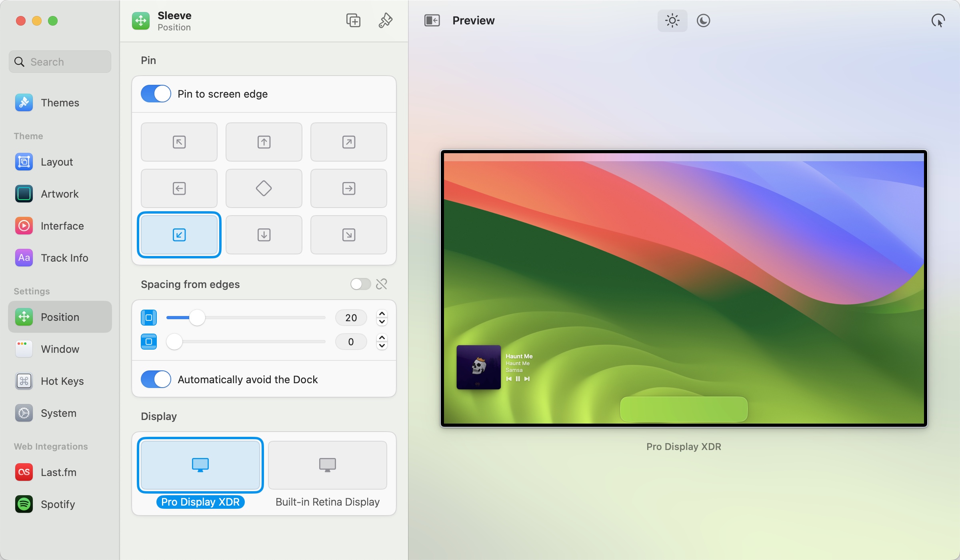
Task: Open the Interface settings section
Action: [x=60, y=226]
